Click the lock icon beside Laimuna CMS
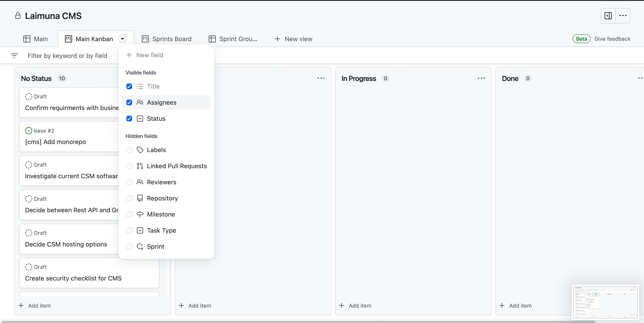Viewport: 644px width, 323px height. tap(18, 16)
